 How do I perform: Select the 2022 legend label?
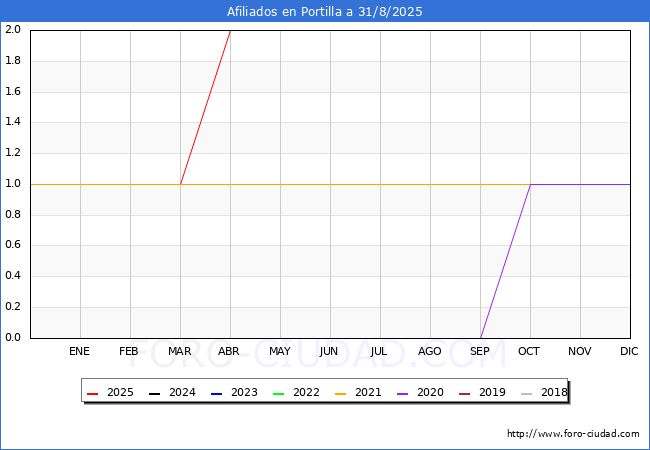[x=306, y=392]
